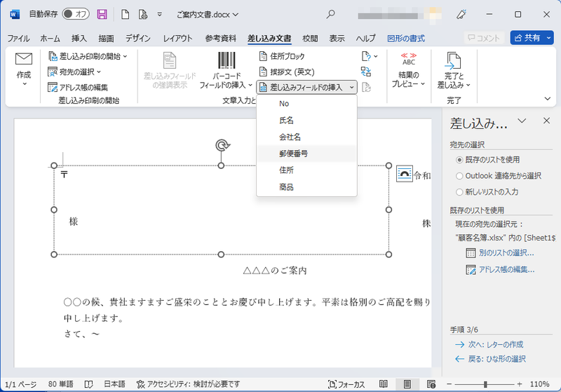Click the print preview page icon
The width and height of the screenshot is (561, 392).
click(143, 14)
